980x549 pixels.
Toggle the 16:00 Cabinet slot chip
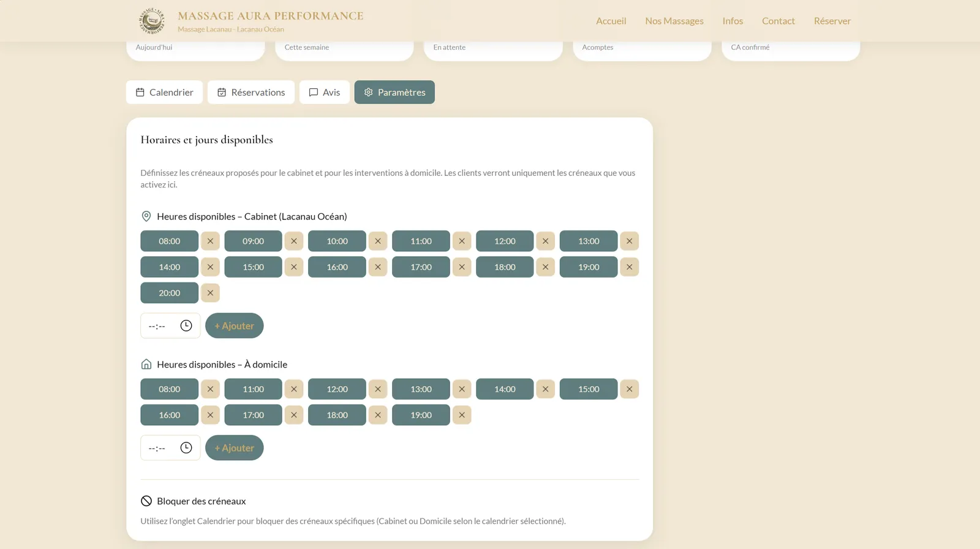(x=337, y=267)
